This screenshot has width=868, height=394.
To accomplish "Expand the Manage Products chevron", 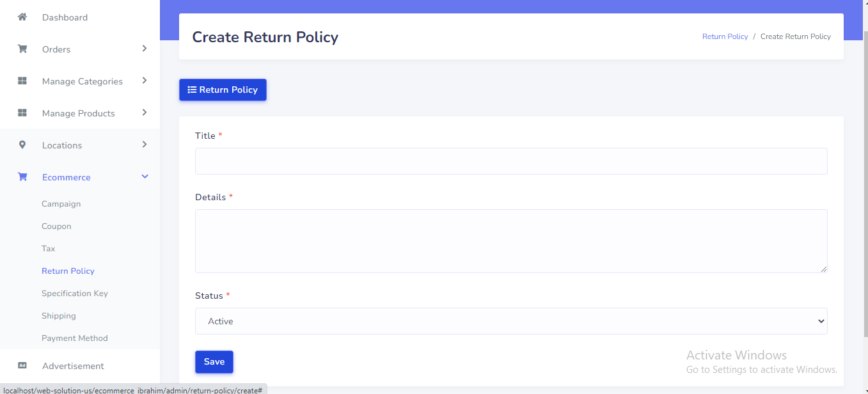I will [x=145, y=113].
